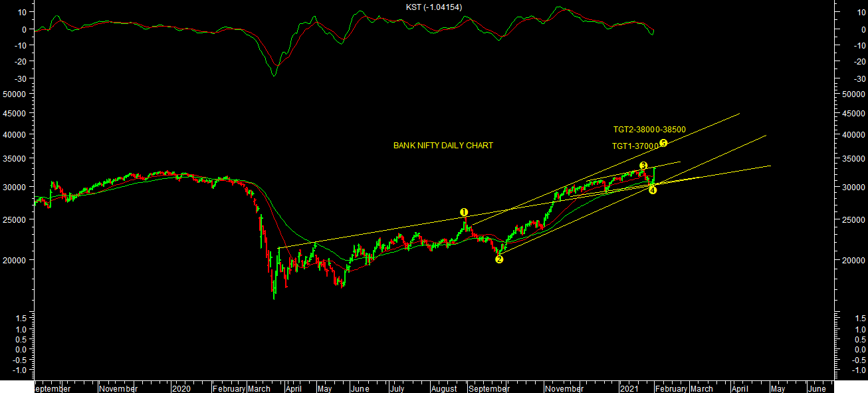
Task: Select the BANK NIFTY DAILY CHART label
Action: 443,146
